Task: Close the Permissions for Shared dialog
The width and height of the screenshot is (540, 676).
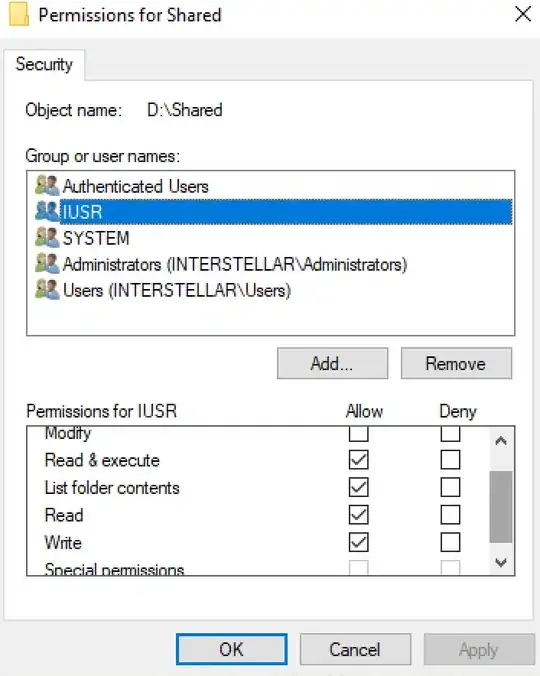Action: [523, 14]
